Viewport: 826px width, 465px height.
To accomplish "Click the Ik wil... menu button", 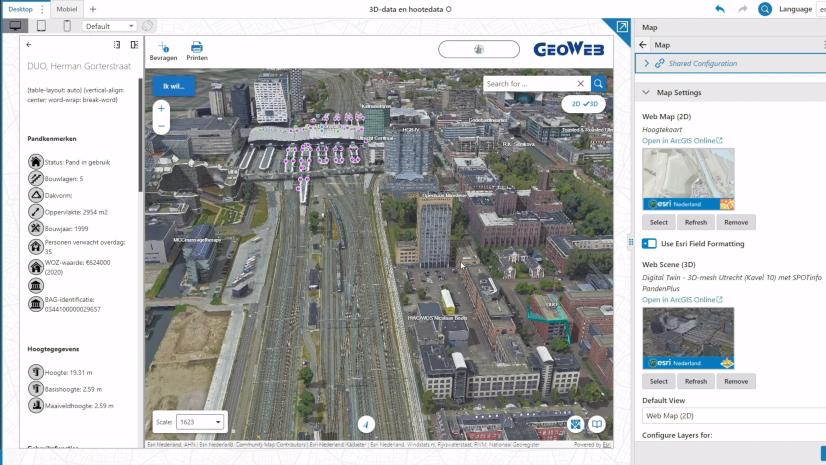I will [x=174, y=85].
